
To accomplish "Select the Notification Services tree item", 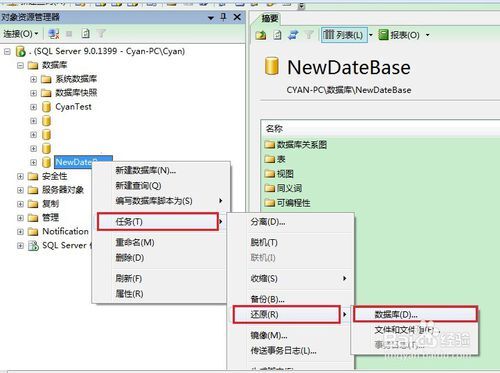I will click(x=65, y=231).
